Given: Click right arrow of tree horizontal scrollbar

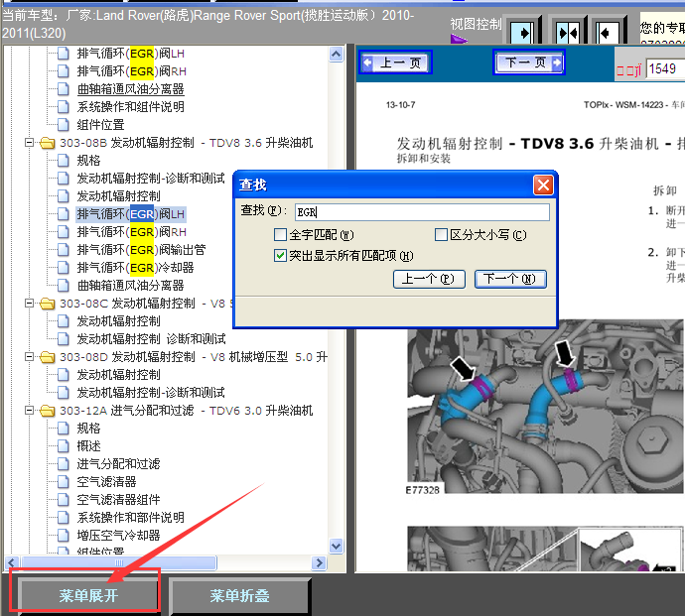Looking at the screenshot, I should (x=319, y=562).
